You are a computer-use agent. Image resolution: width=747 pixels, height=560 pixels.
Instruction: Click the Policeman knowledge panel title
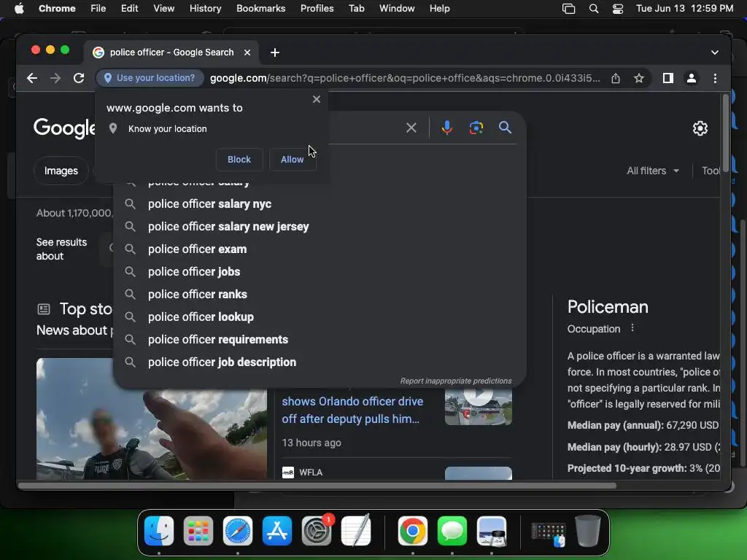(608, 307)
